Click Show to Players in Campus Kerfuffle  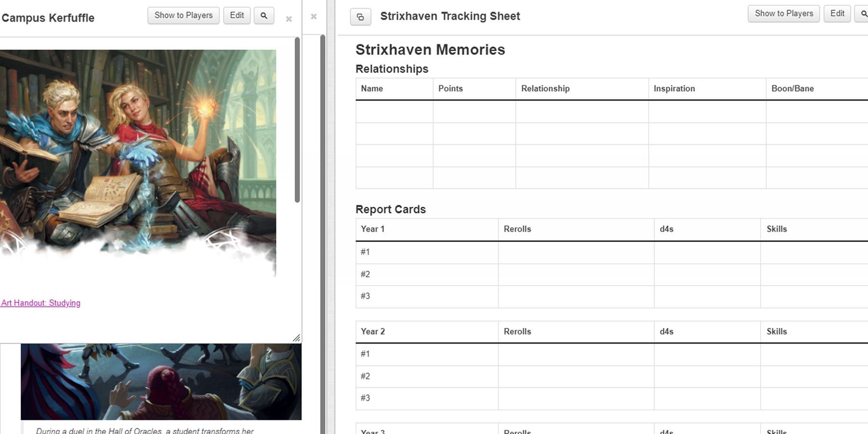pos(183,15)
